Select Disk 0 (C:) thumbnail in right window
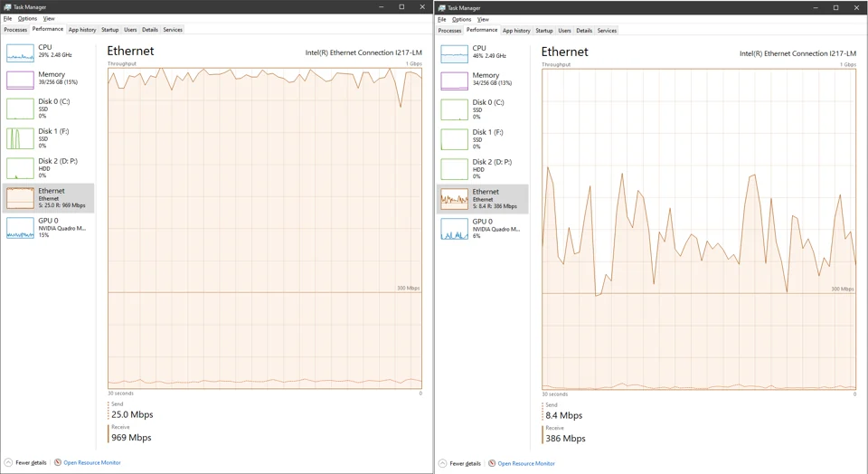The image size is (868, 474). click(x=454, y=109)
